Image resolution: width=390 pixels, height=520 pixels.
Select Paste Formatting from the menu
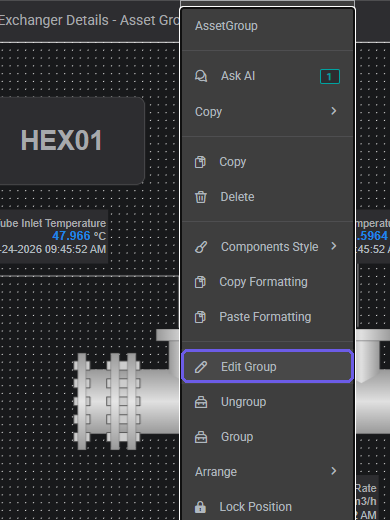click(x=267, y=317)
